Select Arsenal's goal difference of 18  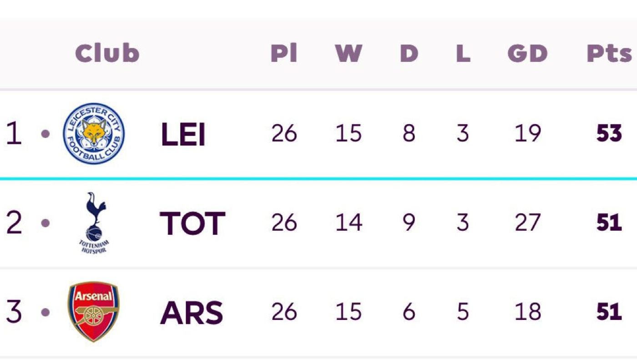coord(527,312)
